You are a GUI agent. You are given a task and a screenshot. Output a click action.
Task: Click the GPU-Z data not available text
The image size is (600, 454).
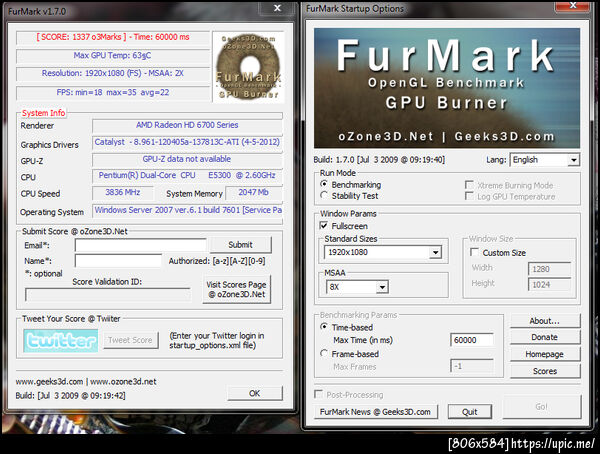tap(187, 159)
